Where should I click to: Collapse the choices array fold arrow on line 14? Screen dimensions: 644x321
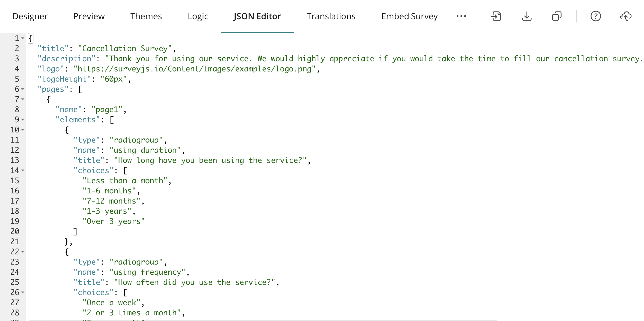pyautogui.click(x=23, y=170)
